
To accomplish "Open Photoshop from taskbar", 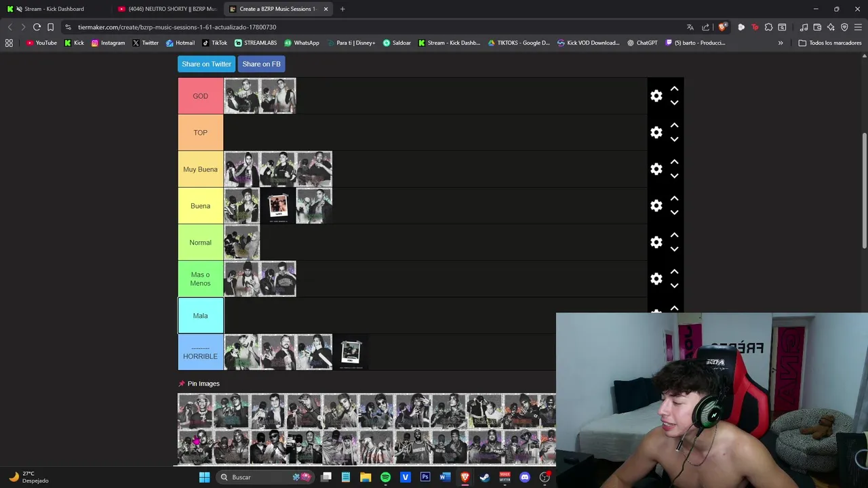I will pos(425,477).
